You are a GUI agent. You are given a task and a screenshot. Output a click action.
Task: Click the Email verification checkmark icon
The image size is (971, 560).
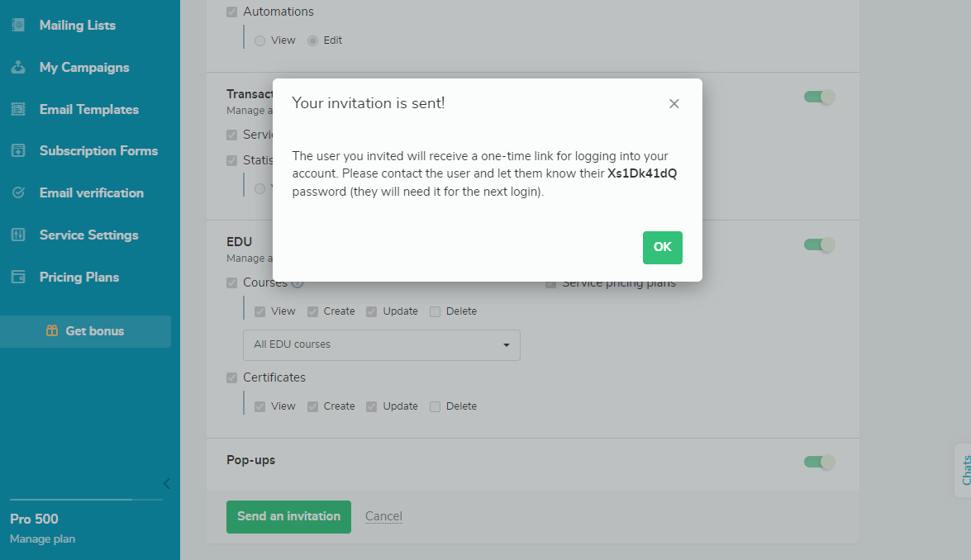[18, 193]
